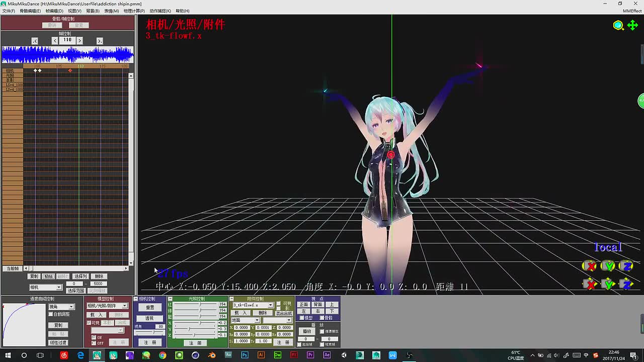The height and width of the screenshot is (362, 644).
Task: Open the 视图(V) menu
Action: [x=74, y=11]
